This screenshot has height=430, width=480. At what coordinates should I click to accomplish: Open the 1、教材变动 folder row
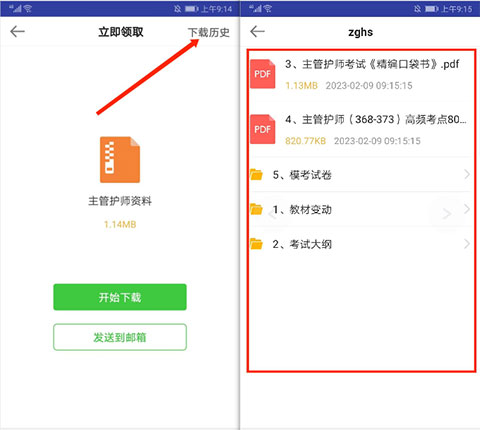(x=360, y=209)
